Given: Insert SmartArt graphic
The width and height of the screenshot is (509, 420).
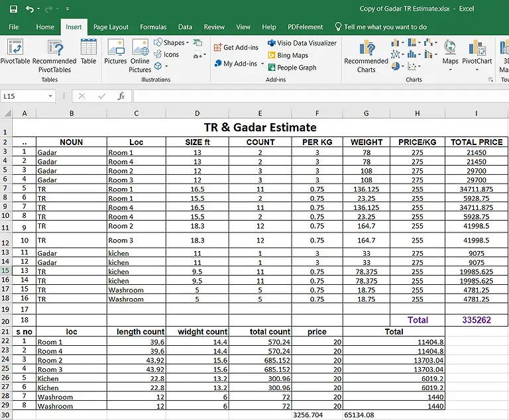Looking at the screenshot, I should (x=198, y=42).
